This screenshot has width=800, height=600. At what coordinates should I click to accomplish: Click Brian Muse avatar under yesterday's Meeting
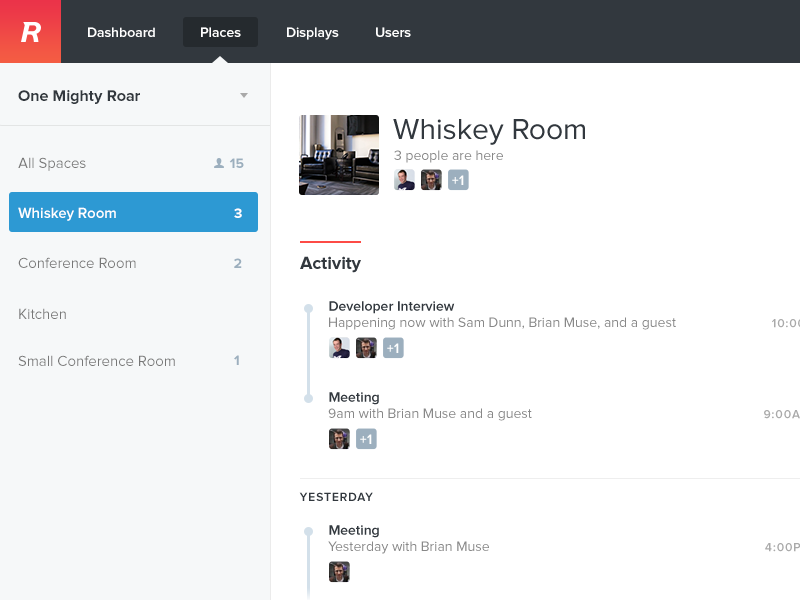[339, 572]
